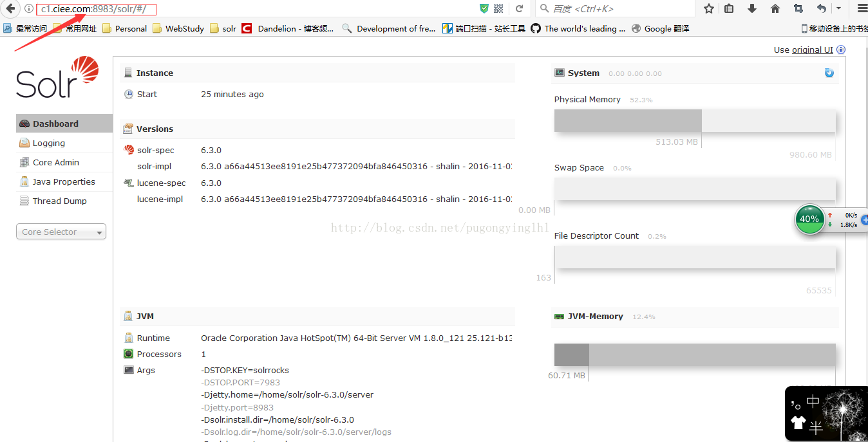Open dropdown arrow next to undo icon
This screenshot has width=868, height=442.
(x=838, y=8)
